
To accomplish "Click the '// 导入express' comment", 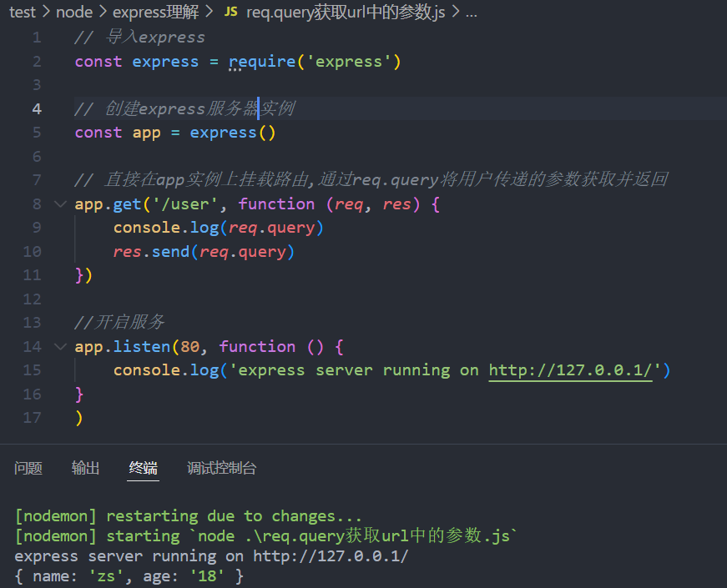I will coord(139,38).
